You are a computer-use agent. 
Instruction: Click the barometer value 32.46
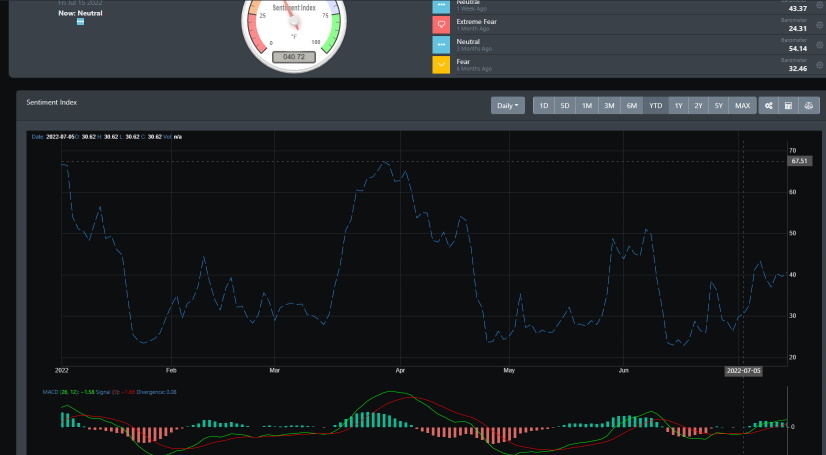point(798,68)
